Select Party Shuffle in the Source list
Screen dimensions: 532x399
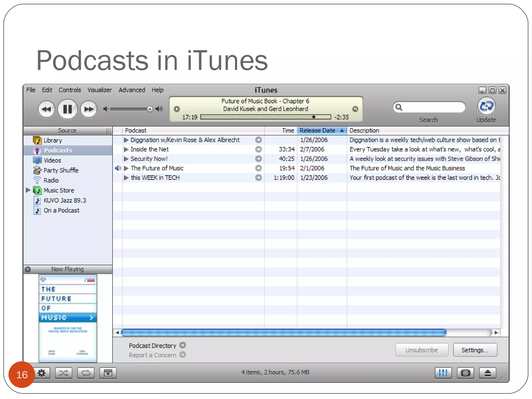tap(68, 170)
